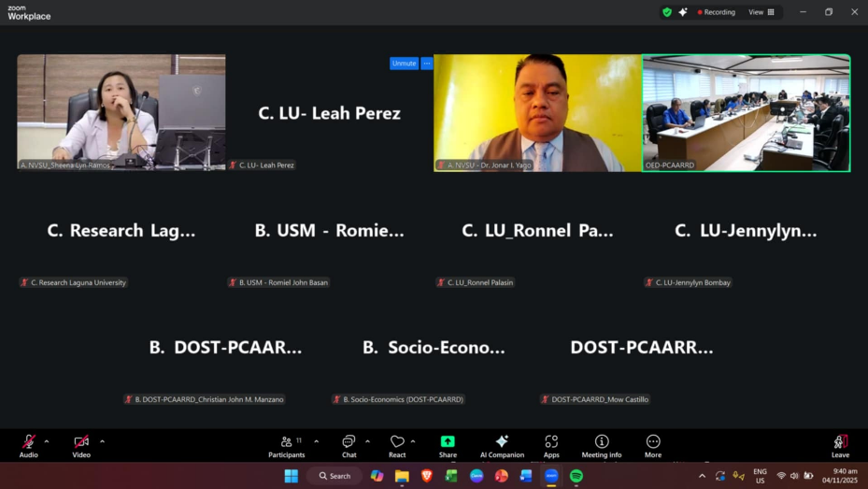868x489 pixels.
Task: Select the OED-PCAARRD video thumbnail
Action: pos(746,112)
